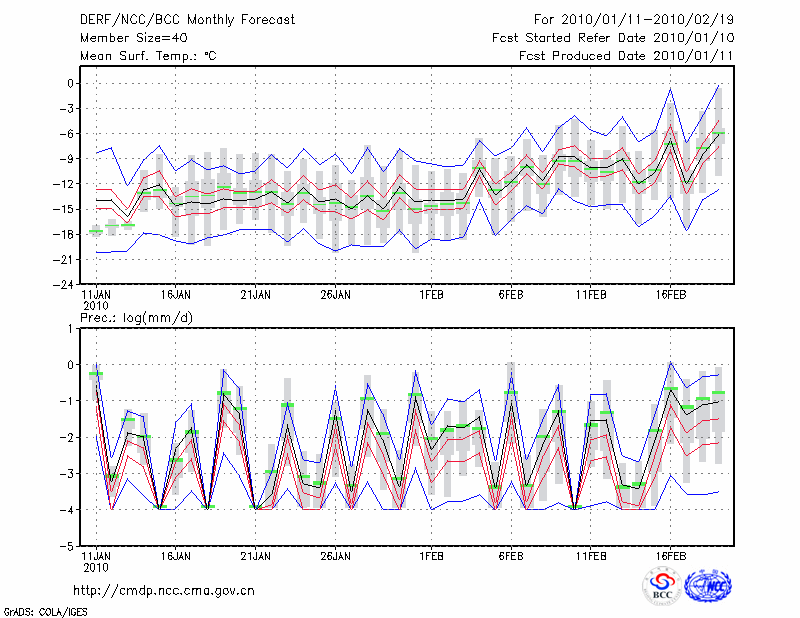Click the Member Size=40 label
Screen dimensions: 800x618
tap(132, 37)
